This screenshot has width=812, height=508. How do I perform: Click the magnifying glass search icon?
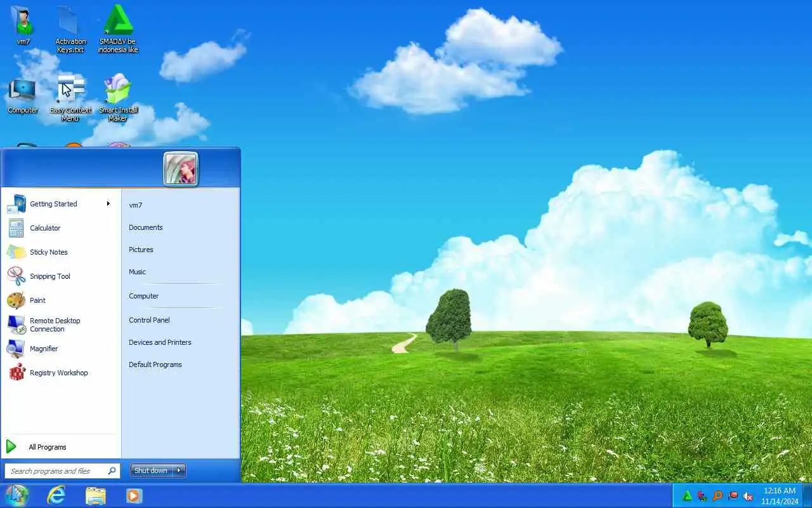(x=112, y=471)
